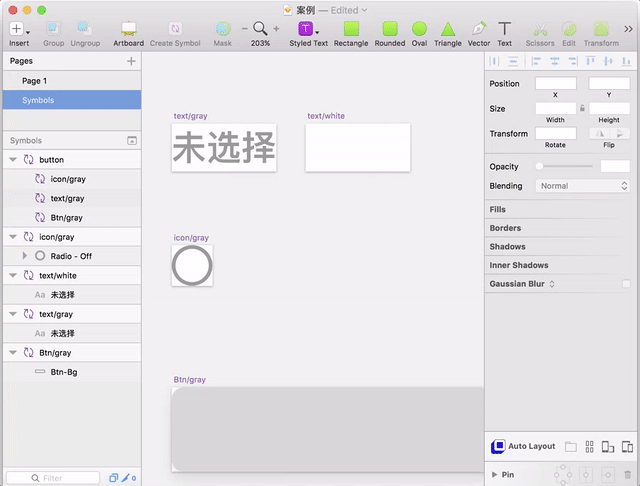Image resolution: width=640 pixels, height=486 pixels.
Task: Select text/gray layer inside button group
Action: [72, 198]
